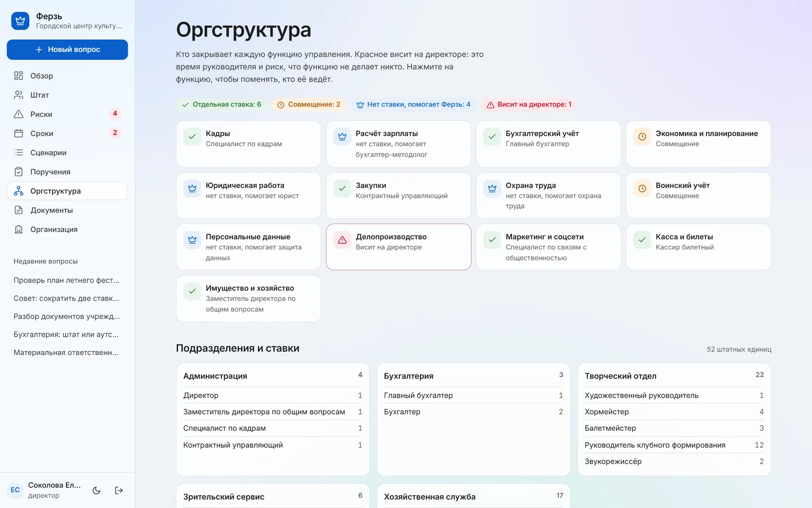Click the Риски badge showing 4
Screen dimensions: 812x508
(115, 114)
